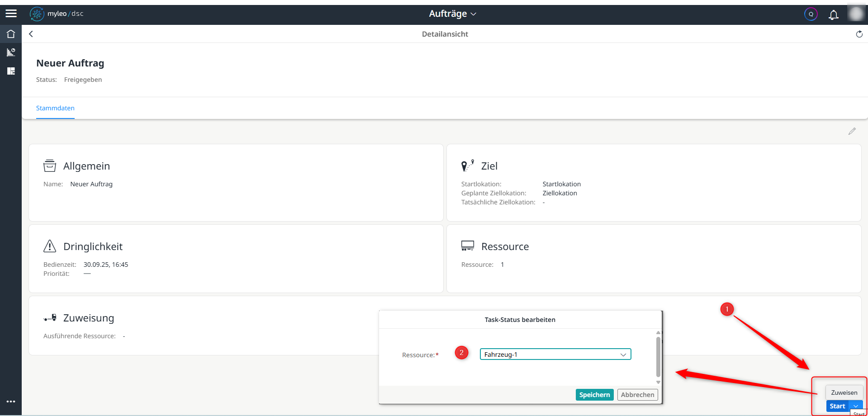
Task: Open the hamburger main menu
Action: [x=11, y=14]
